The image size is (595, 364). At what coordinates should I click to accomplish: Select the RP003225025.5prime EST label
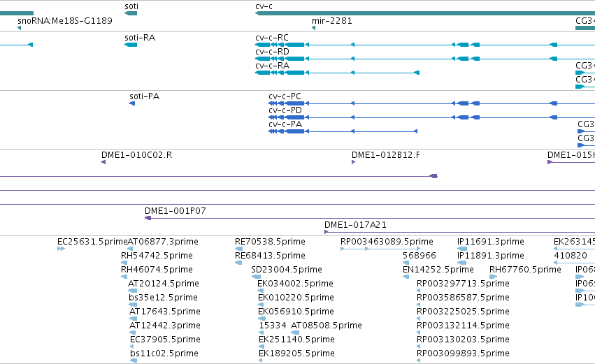[x=463, y=312]
